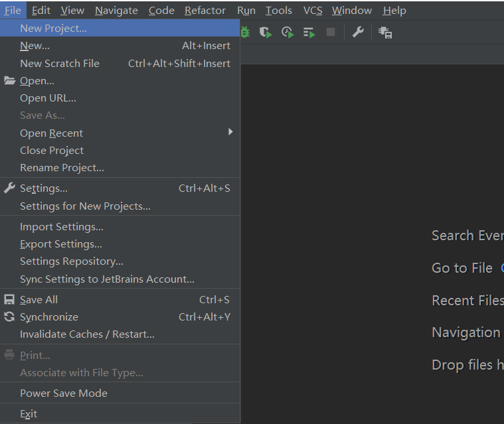Click Export Settings menu entry
The image size is (504, 424).
point(61,244)
